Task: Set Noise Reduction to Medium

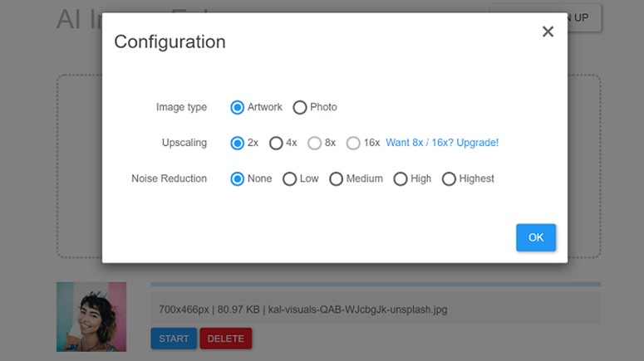Action: pyautogui.click(x=337, y=178)
